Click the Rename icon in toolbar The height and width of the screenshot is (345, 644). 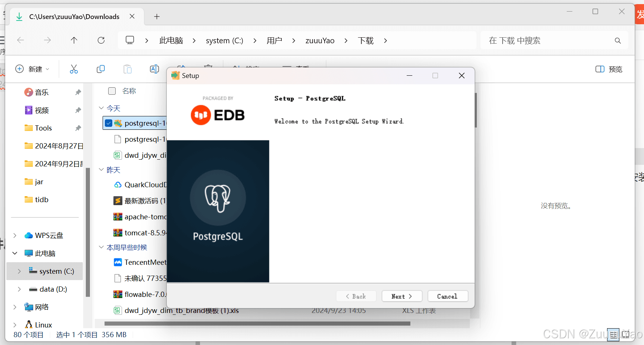point(154,69)
